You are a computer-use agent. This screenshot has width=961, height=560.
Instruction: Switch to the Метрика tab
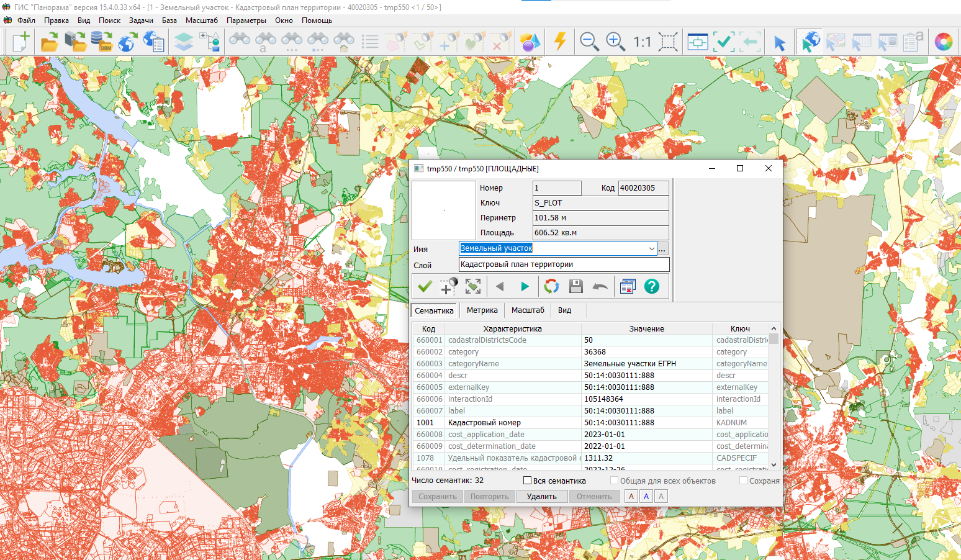482,310
